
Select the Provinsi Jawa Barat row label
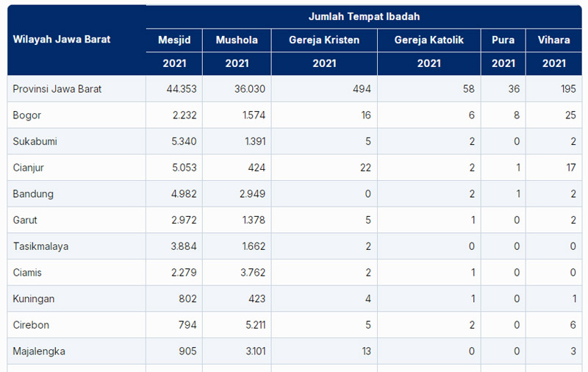click(57, 89)
